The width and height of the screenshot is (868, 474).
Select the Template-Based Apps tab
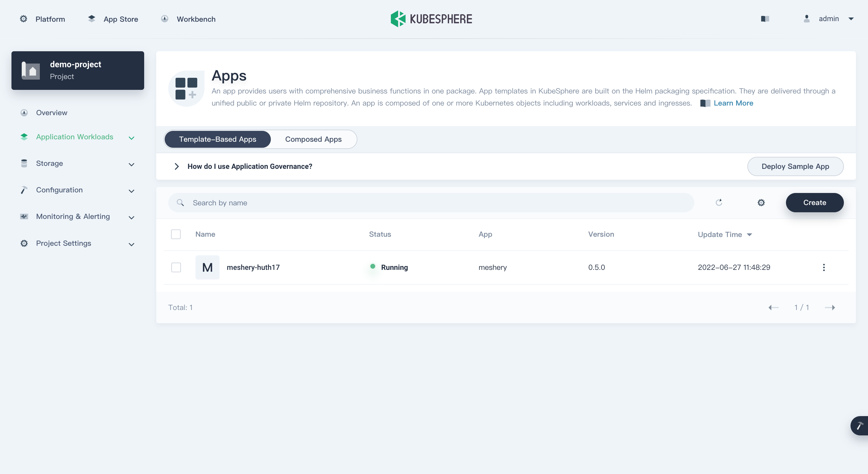217,139
